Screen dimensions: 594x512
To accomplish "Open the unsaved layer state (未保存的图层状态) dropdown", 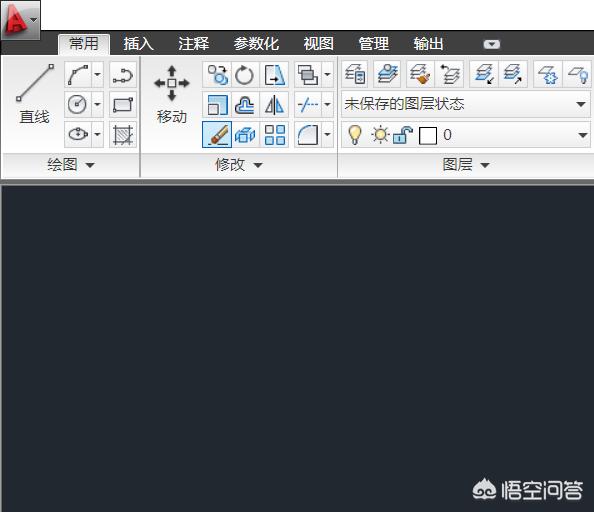I will click(466, 104).
